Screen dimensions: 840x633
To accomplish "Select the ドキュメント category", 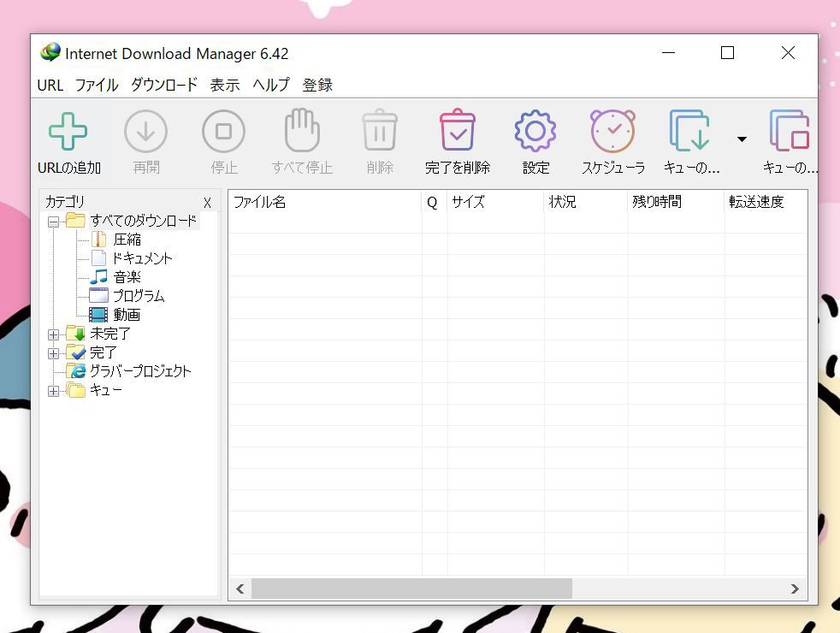I will (x=142, y=258).
